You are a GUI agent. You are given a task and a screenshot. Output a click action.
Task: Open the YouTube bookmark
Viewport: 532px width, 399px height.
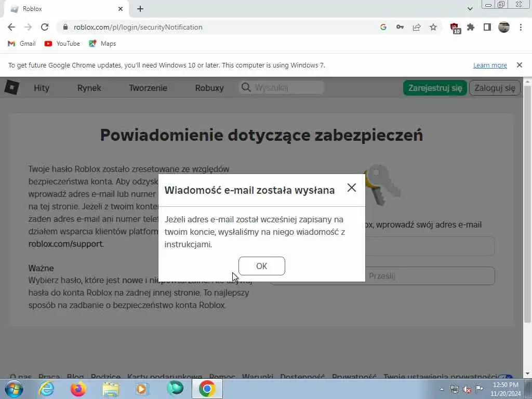[62, 44]
